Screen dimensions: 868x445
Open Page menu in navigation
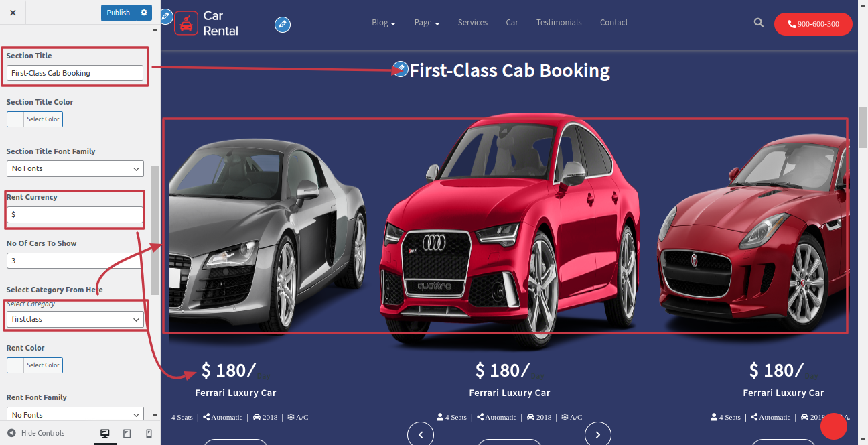point(427,23)
